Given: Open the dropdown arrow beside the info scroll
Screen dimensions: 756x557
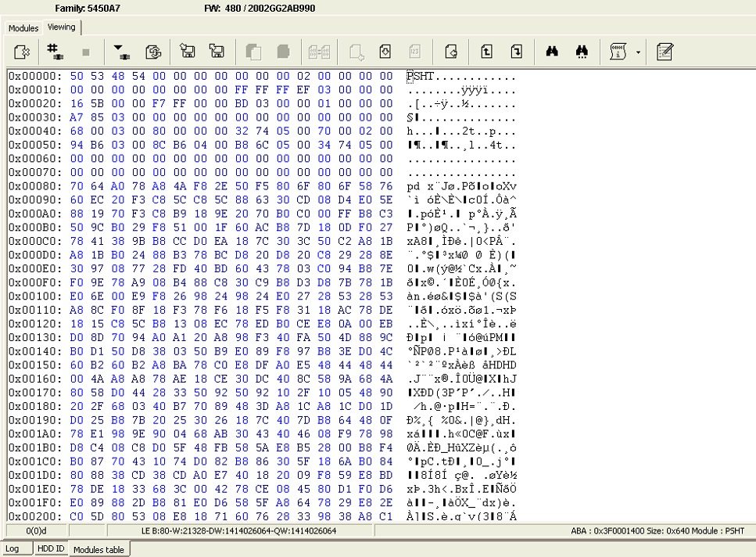Looking at the screenshot, I should click(639, 52).
